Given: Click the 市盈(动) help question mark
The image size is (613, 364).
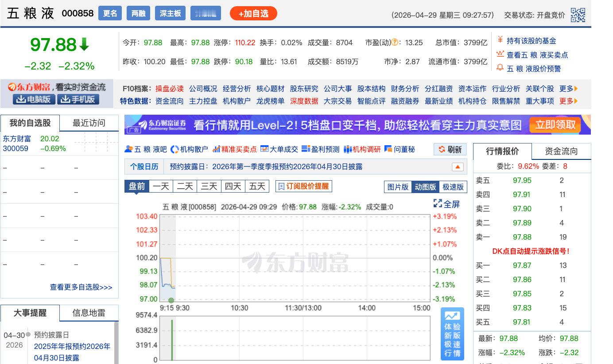Looking at the screenshot, I should click(x=395, y=43).
